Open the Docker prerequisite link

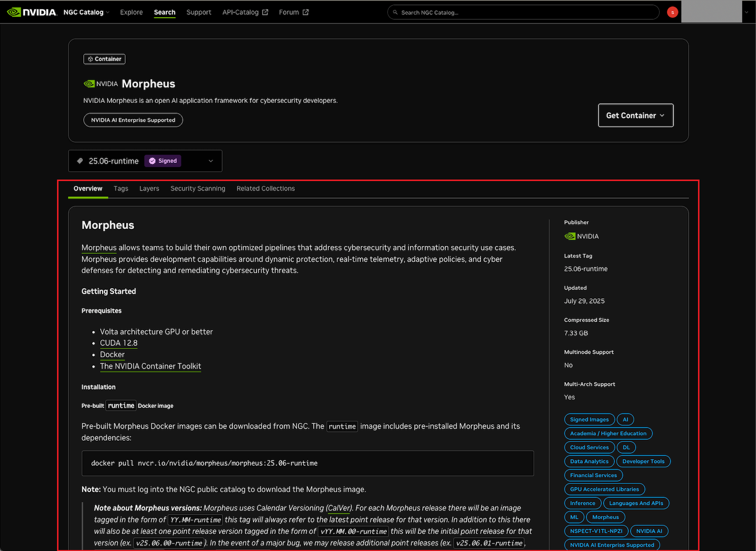(112, 355)
